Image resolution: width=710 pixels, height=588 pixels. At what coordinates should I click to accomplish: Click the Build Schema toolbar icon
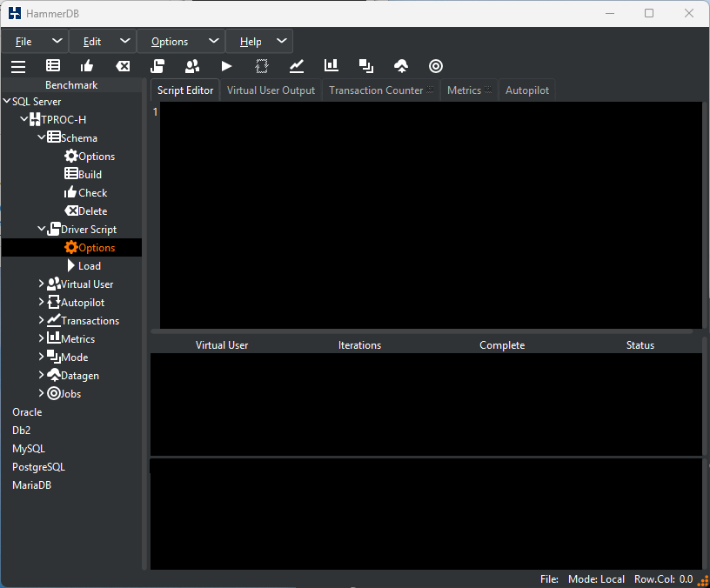tap(53, 66)
